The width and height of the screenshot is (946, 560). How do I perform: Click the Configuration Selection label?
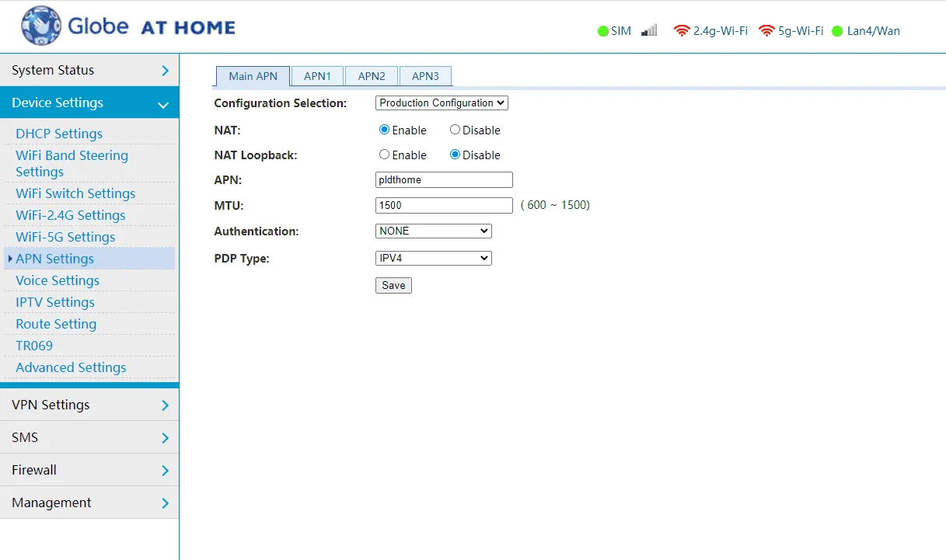pos(281,103)
